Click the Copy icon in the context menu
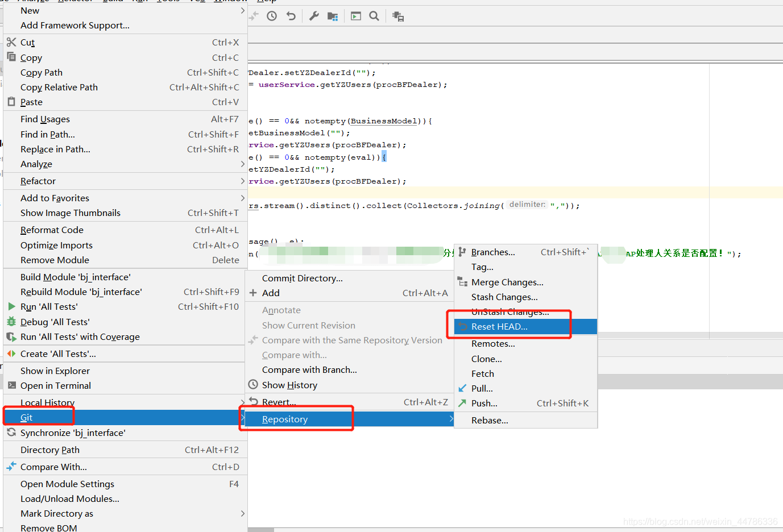This screenshot has height=532, width=783. (11, 57)
